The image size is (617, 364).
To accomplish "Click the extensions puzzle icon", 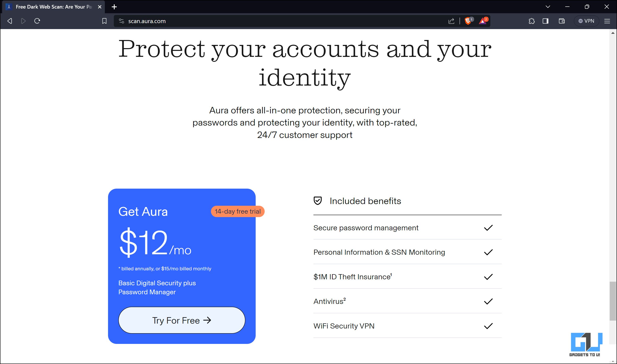I will (x=531, y=20).
